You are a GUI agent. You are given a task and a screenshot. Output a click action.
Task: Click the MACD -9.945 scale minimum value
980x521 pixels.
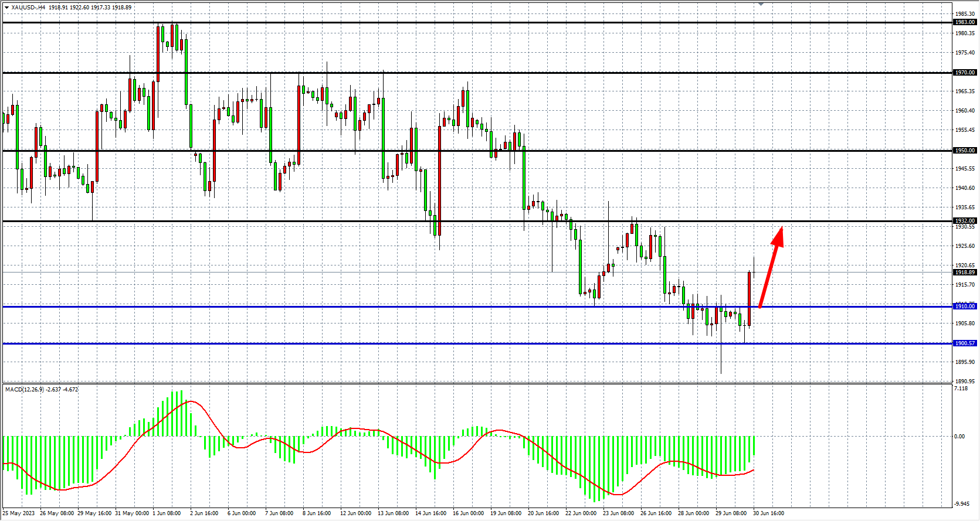pyautogui.click(x=962, y=504)
